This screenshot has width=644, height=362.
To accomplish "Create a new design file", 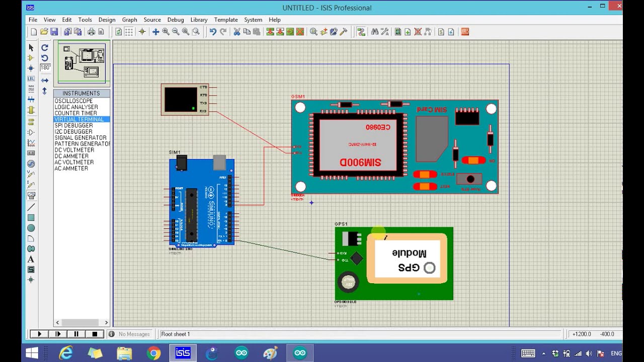I will 34,32.
